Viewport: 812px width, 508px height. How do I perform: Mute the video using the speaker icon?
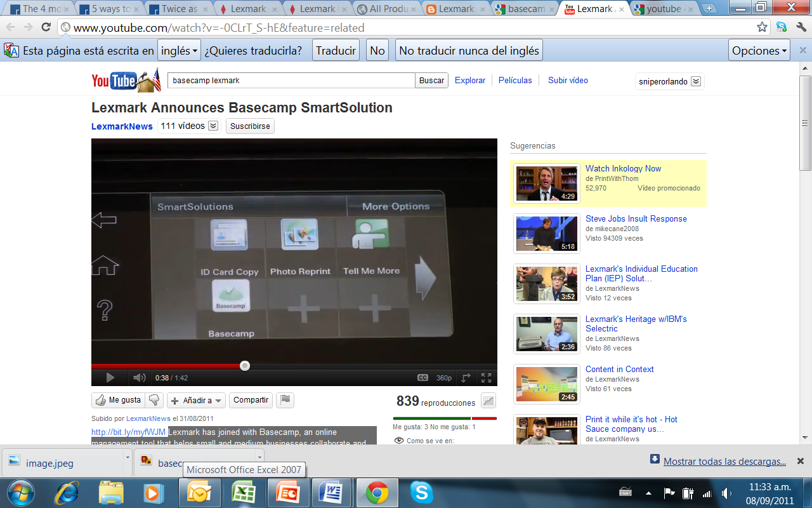point(139,378)
